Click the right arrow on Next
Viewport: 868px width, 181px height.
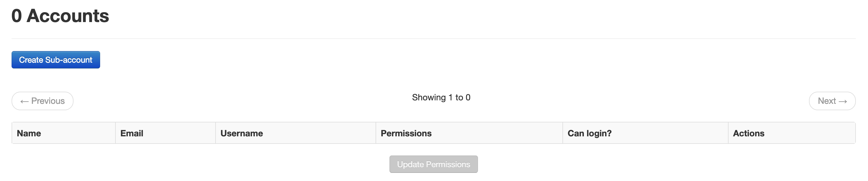tap(843, 101)
